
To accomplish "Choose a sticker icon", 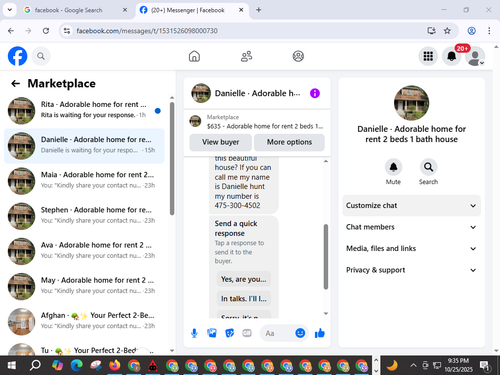I will pos(230,333).
